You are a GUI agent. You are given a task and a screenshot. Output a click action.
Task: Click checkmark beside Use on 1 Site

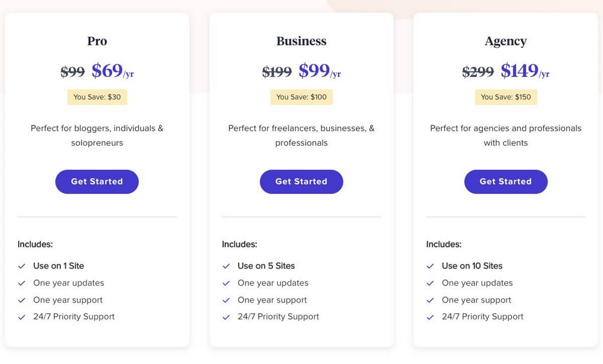pos(22,266)
